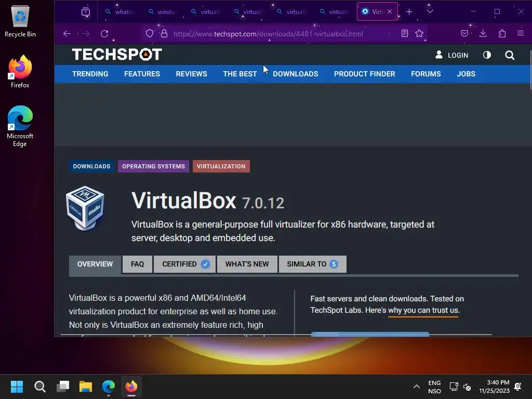The image size is (532, 399).
Task: Open Firefox extensions puzzle icon
Action: 502,33
